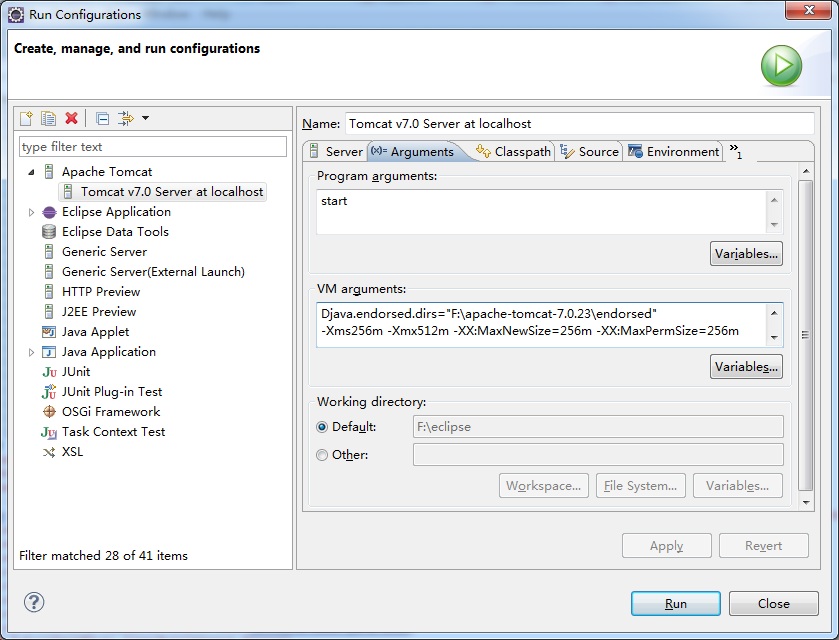Click the Name input field
Screen dimensions: 839x640
click(x=579, y=124)
